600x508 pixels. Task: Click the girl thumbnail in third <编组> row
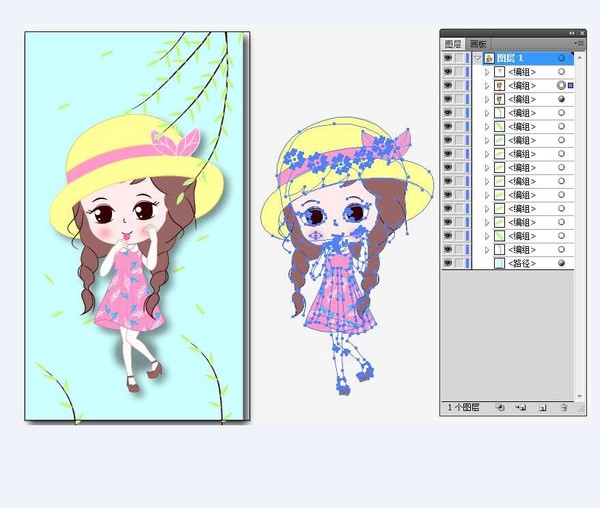pyautogui.click(x=499, y=99)
